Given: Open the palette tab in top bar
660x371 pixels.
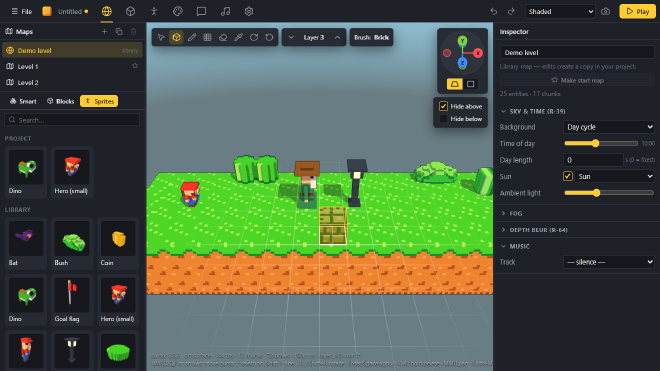Looking at the screenshot, I should [x=178, y=11].
